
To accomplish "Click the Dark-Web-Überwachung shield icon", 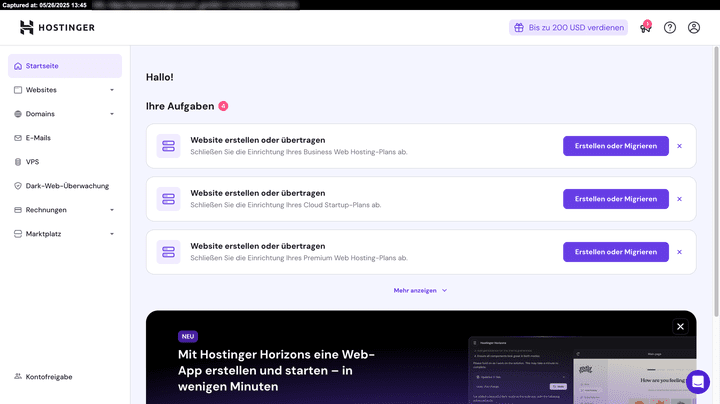I will [x=18, y=186].
